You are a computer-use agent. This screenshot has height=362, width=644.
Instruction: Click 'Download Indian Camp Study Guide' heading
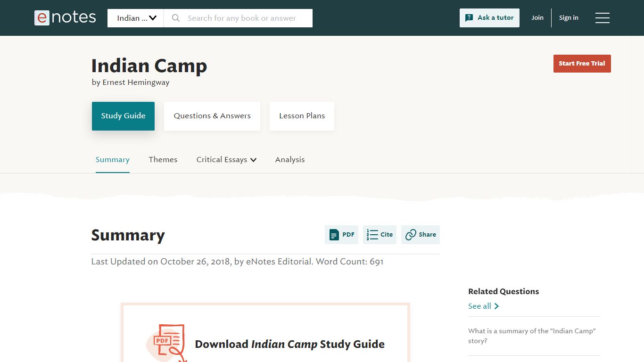[289, 345]
